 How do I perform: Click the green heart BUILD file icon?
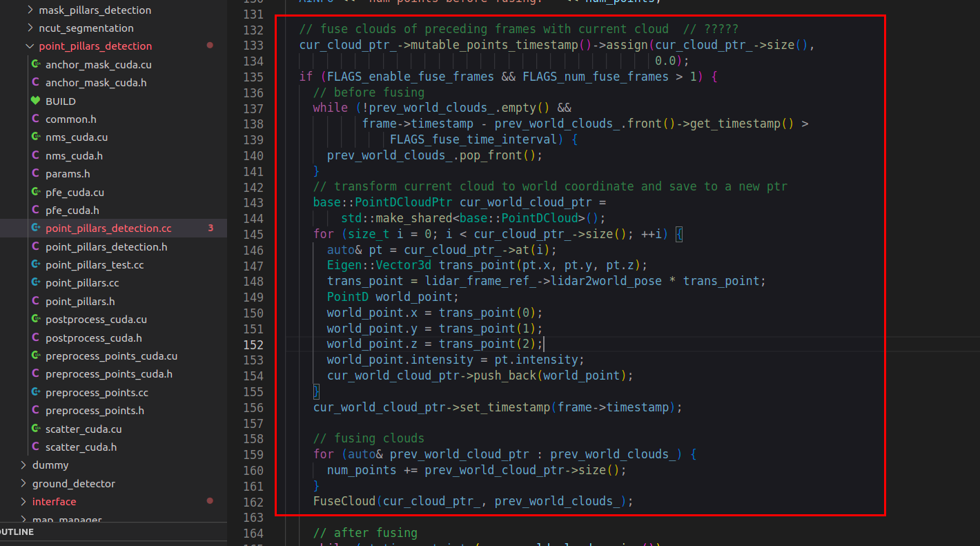[36, 101]
